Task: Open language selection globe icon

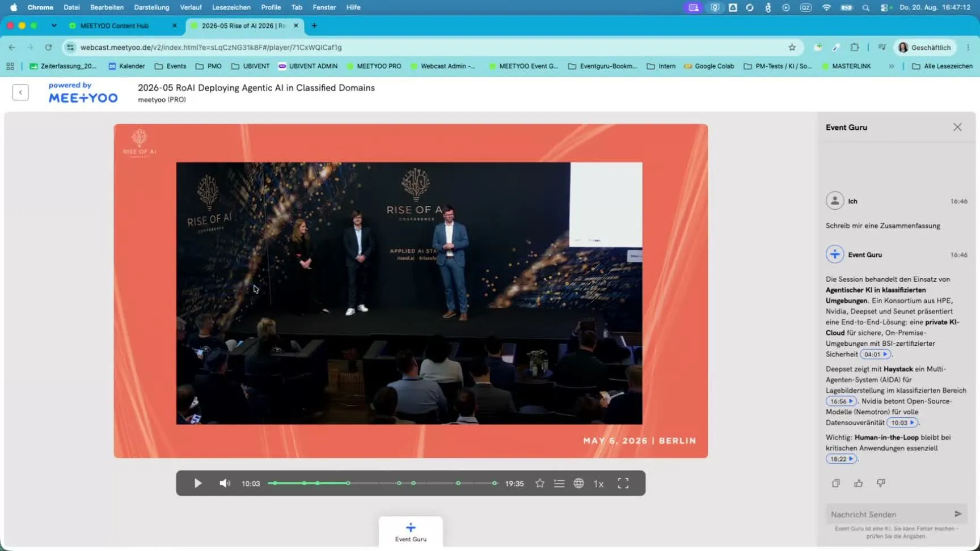Action: coord(578,484)
